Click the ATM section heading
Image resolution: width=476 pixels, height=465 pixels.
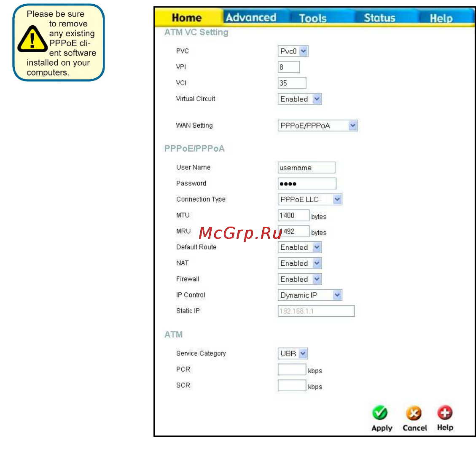(173, 334)
